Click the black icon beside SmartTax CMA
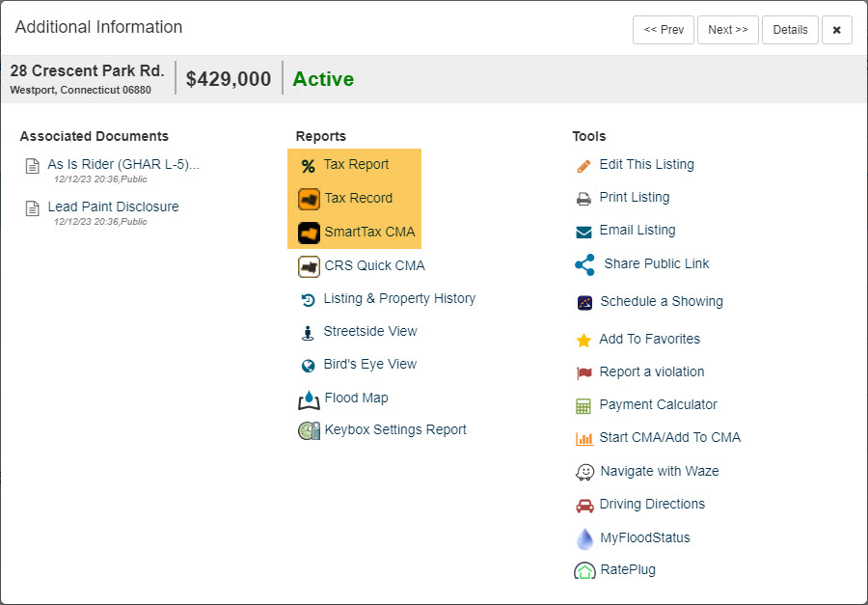The image size is (868, 605). coord(309,234)
